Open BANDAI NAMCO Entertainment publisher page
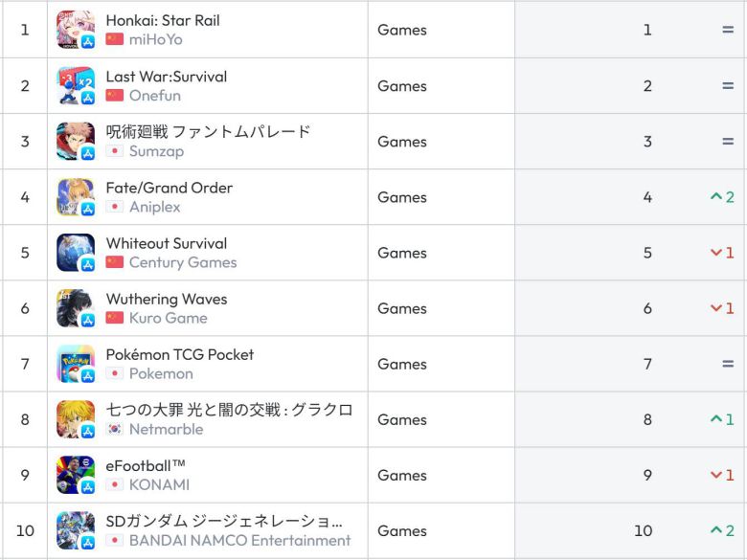The image size is (747, 560). [x=239, y=540]
